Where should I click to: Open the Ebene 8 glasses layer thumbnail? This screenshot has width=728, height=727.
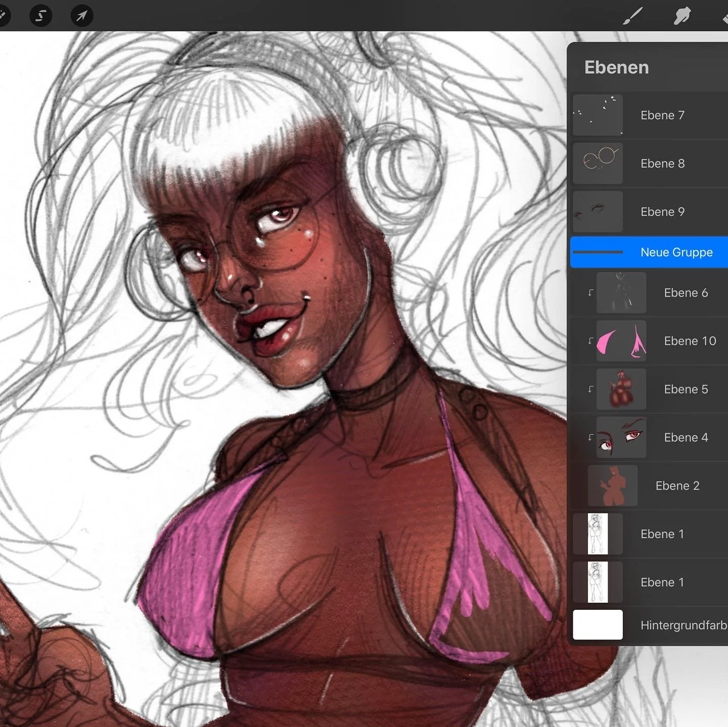(598, 163)
